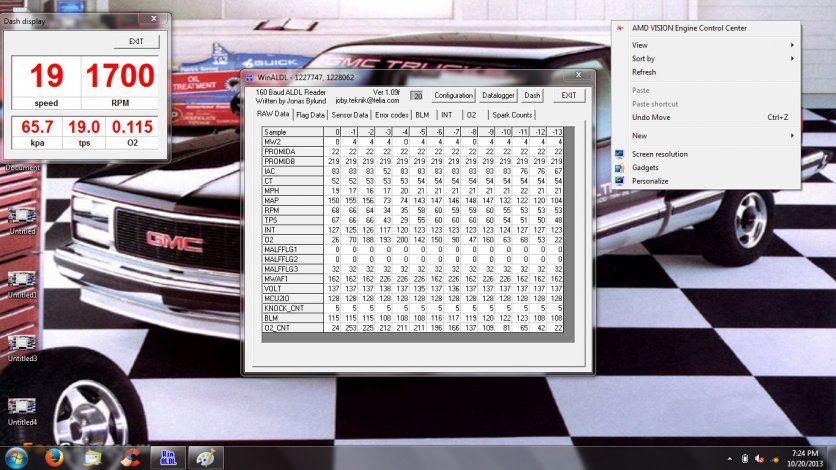
Task: Click the joby.teknik@telia.com email text
Action: pos(367,101)
